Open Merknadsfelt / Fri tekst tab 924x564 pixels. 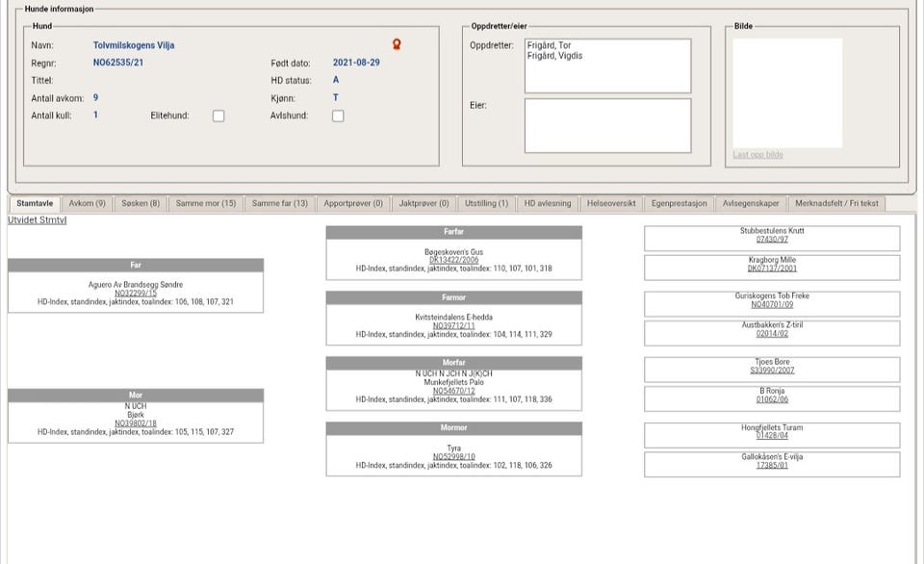click(836, 203)
